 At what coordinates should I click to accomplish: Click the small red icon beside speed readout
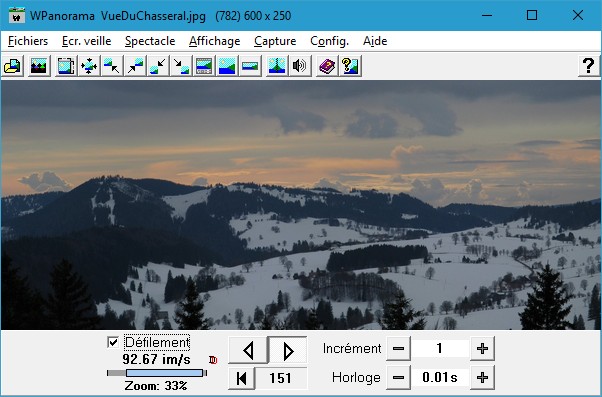click(213, 360)
